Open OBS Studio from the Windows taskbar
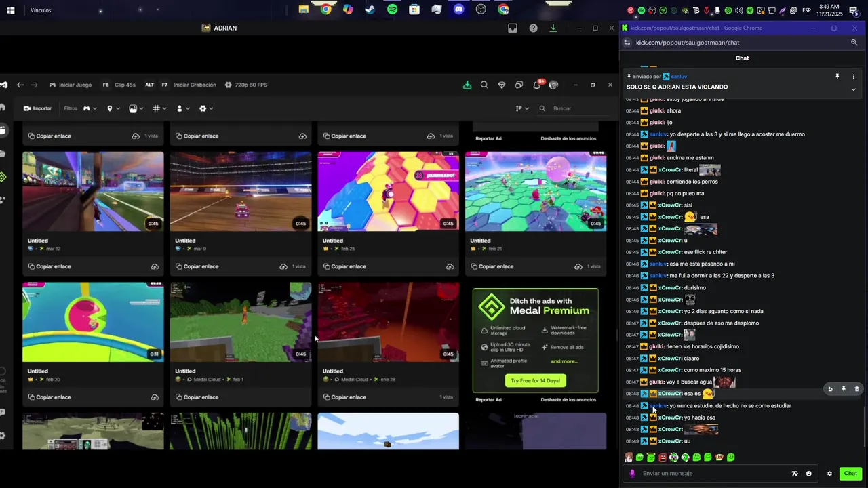868x488 pixels. [x=481, y=9]
